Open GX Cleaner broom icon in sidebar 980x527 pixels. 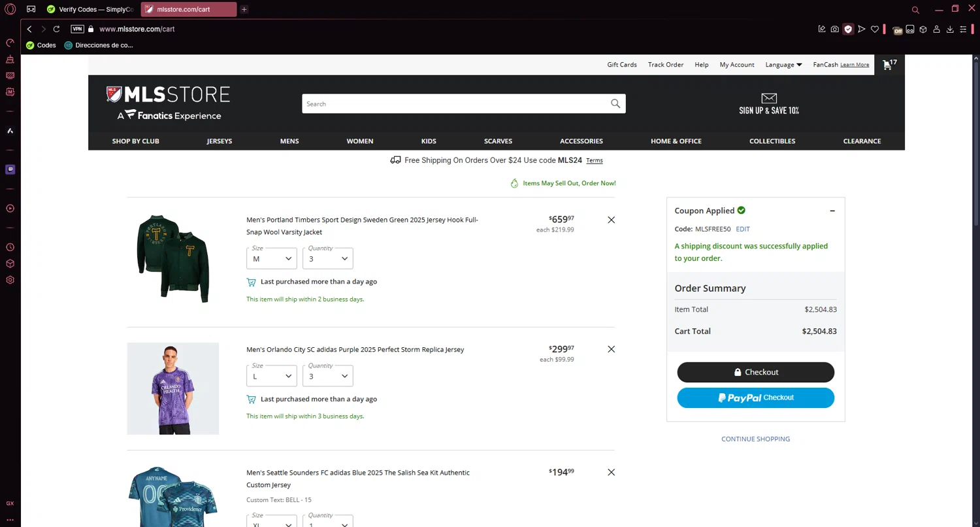10,59
